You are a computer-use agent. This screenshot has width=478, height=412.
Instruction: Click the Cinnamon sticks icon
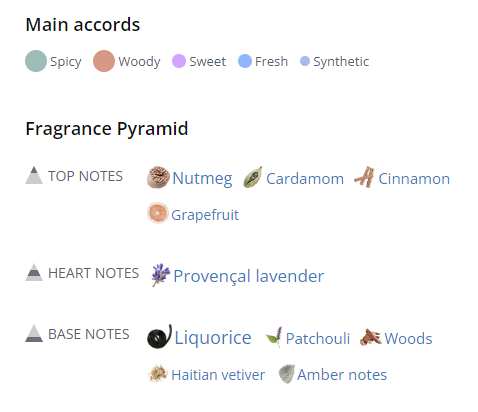[364, 177]
